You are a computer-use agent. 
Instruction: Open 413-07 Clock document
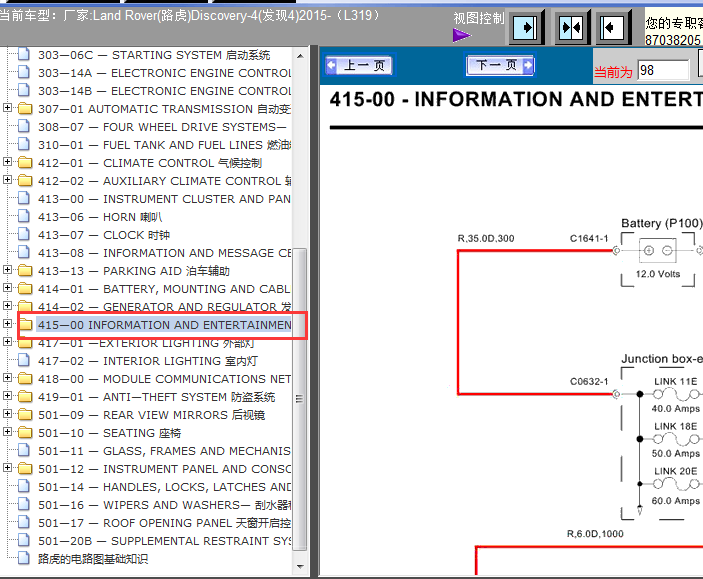coord(104,235)
